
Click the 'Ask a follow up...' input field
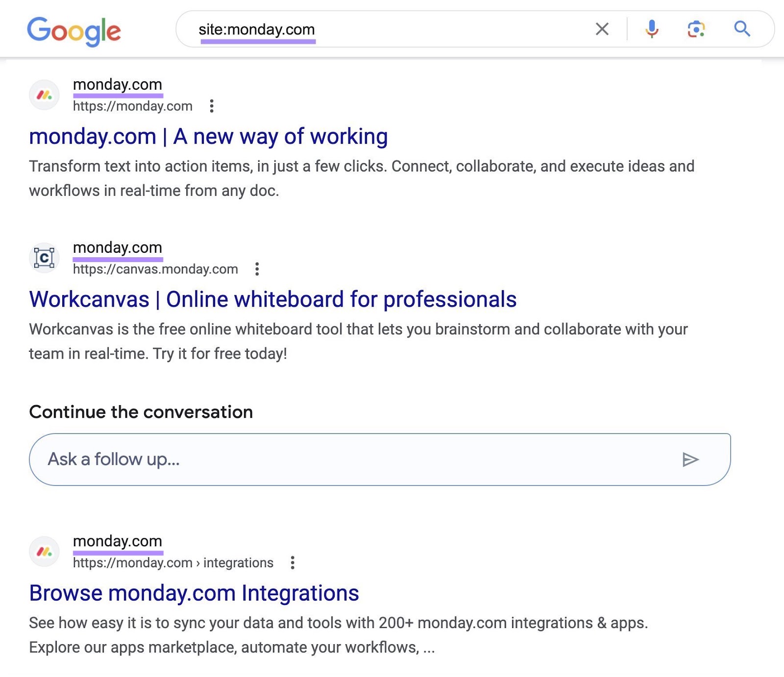tap(380, 459)
